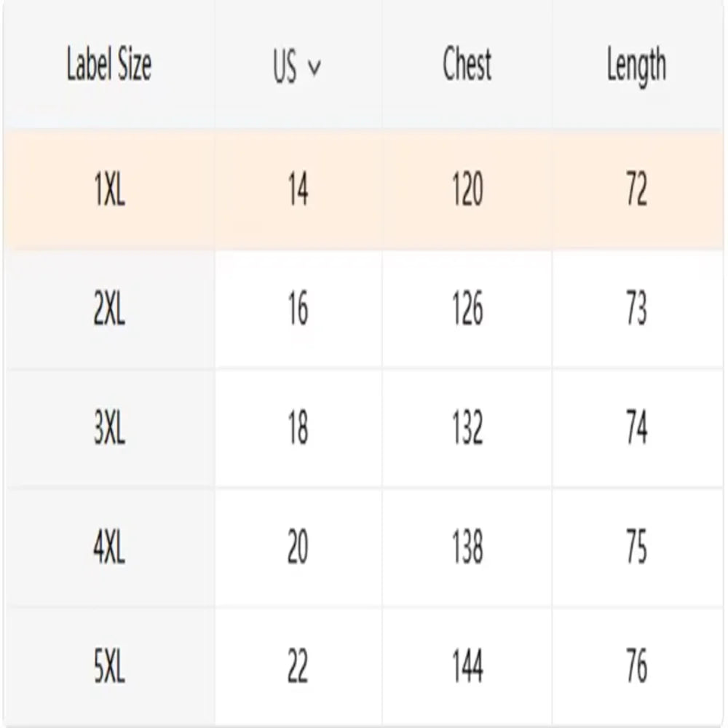The height and width of the screenshot is (728, 728).
Task: Click US size 16 cell
Action: click(298, 310)
